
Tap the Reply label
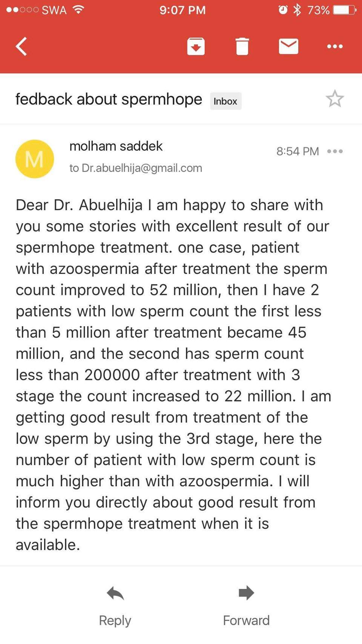115,620
